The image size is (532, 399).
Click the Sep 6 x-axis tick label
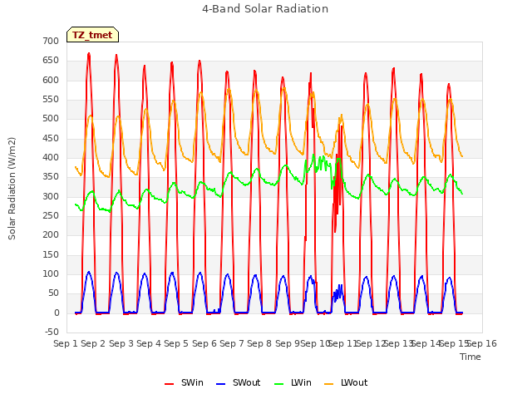(204, 343)
